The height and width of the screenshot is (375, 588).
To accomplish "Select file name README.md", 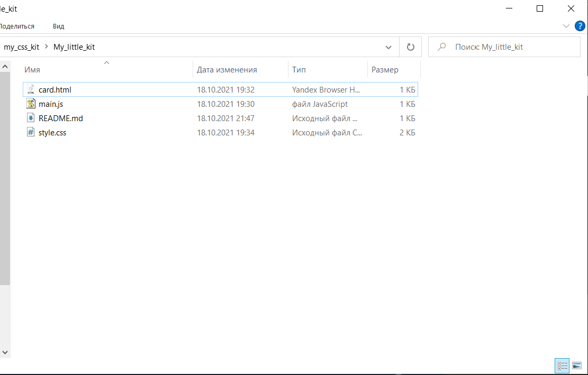I will pyautogui.click(x=61, y=118).
